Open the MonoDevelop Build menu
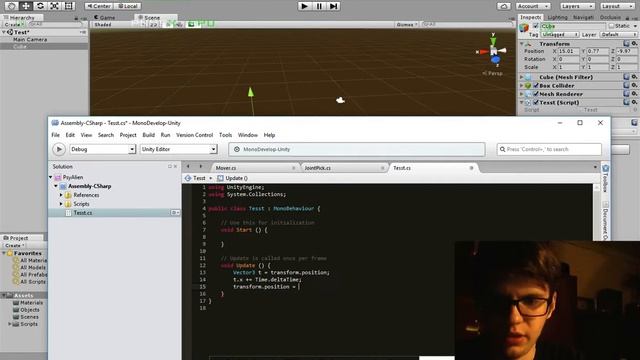This screenshot has width=640, height=360. (x=149, y=135)
